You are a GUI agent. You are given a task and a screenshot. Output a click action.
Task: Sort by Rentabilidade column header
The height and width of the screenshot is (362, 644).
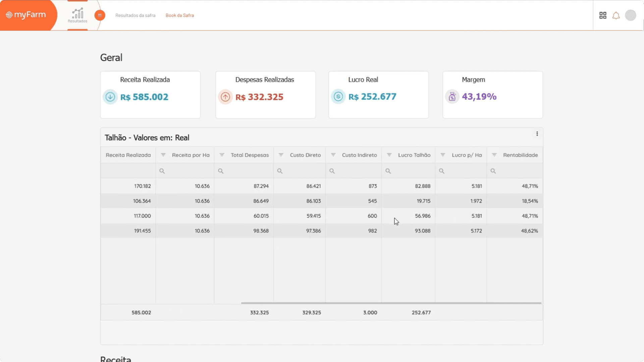point(520,155)
